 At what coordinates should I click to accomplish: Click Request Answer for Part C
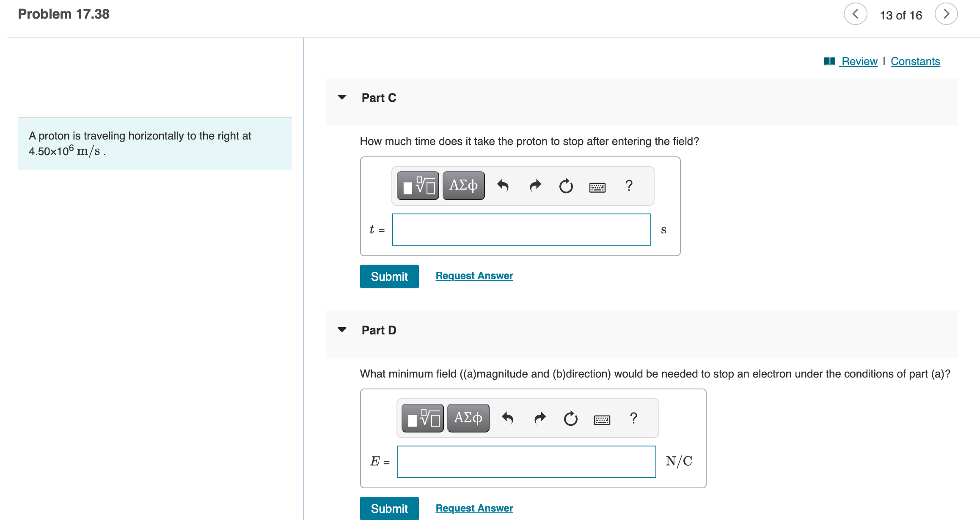[473, 275]
